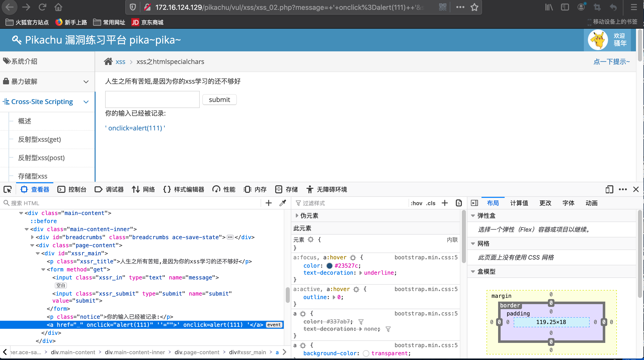Click the element picker icon in devtools

(8, 189)
